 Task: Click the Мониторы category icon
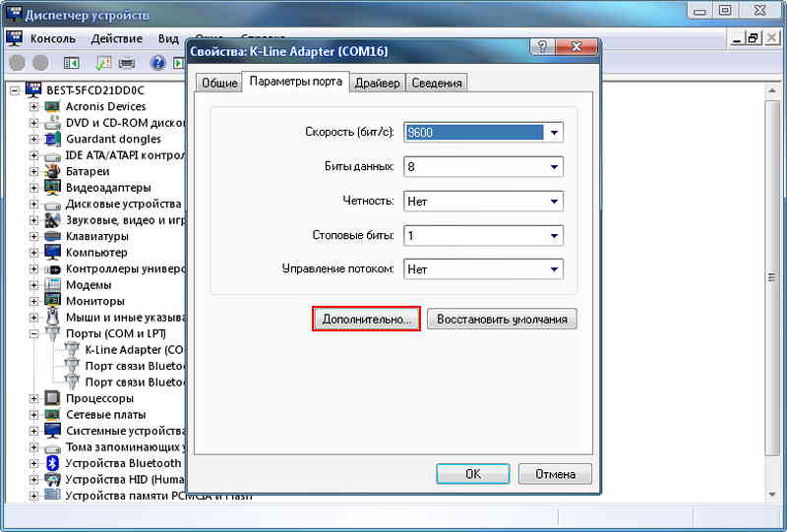coord(52,301)
